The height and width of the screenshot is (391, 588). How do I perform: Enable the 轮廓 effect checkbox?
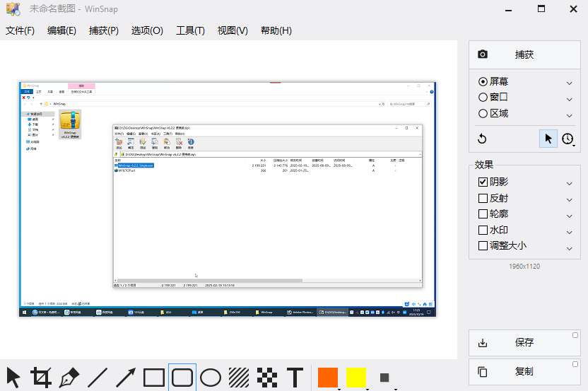(483, 214)
